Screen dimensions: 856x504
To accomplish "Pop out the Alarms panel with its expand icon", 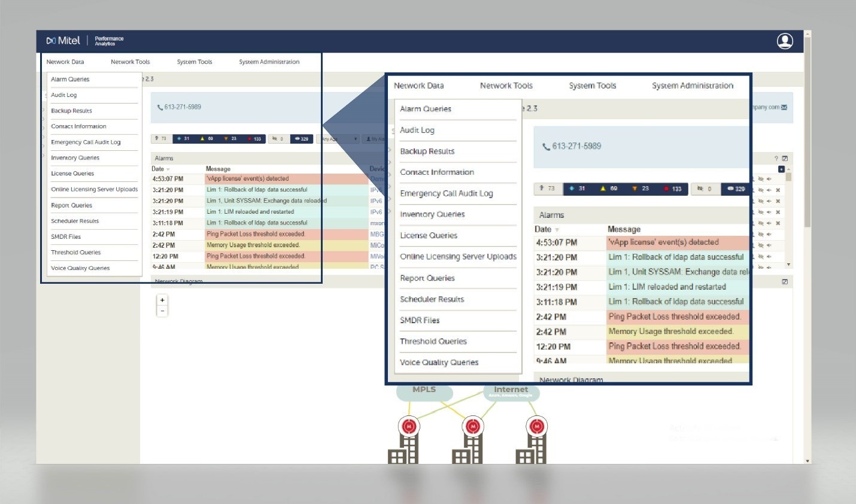I will point(785,159).
